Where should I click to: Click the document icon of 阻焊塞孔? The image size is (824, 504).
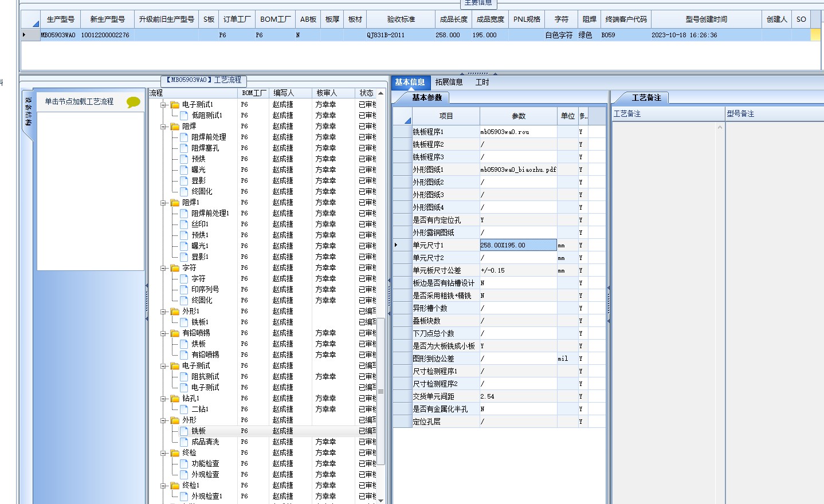tap(185, 148)
